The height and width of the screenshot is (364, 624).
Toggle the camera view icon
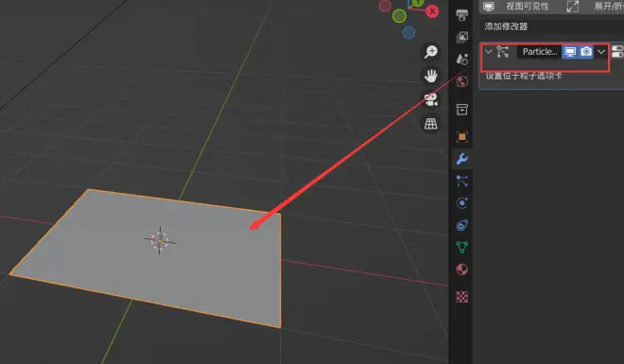pyautogui.click(x=430, y=99)
